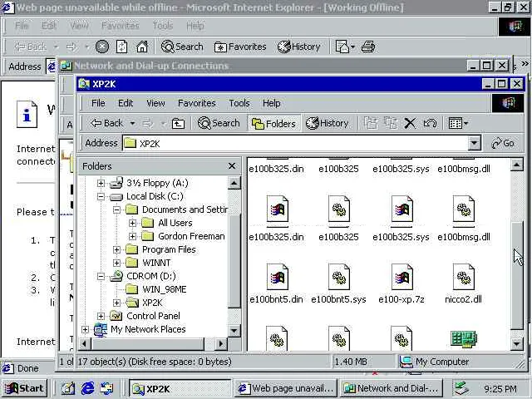Go back using XP2K Back button
This screenshot has width=532, height=399.
click(x=107, y=123)
